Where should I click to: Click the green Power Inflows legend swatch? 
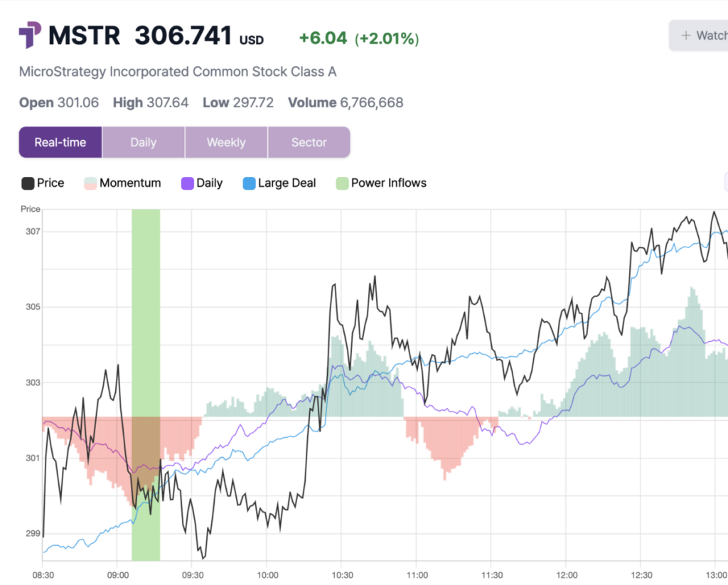point(342,183)
